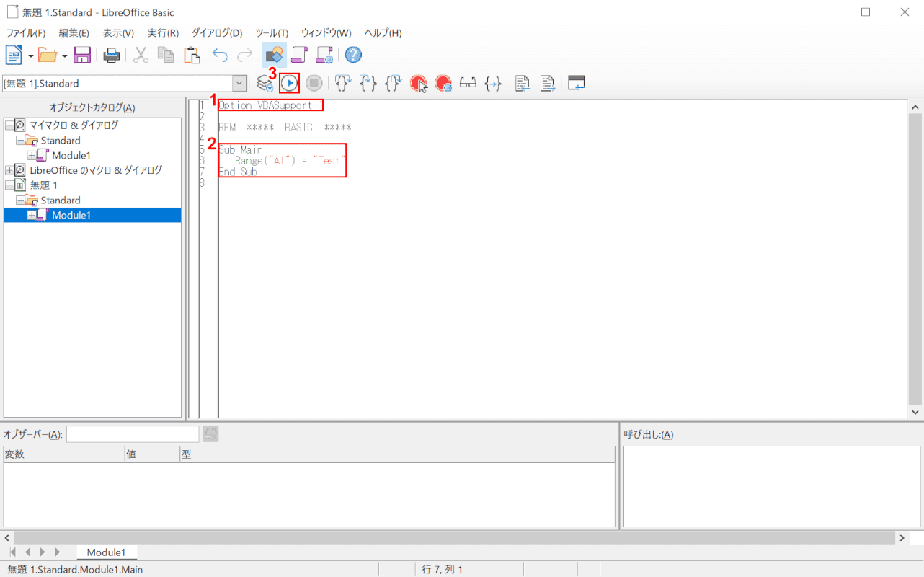924x577 pixels.
Task: Expand the highlighted Module1 node
Action: click(31, 215)
